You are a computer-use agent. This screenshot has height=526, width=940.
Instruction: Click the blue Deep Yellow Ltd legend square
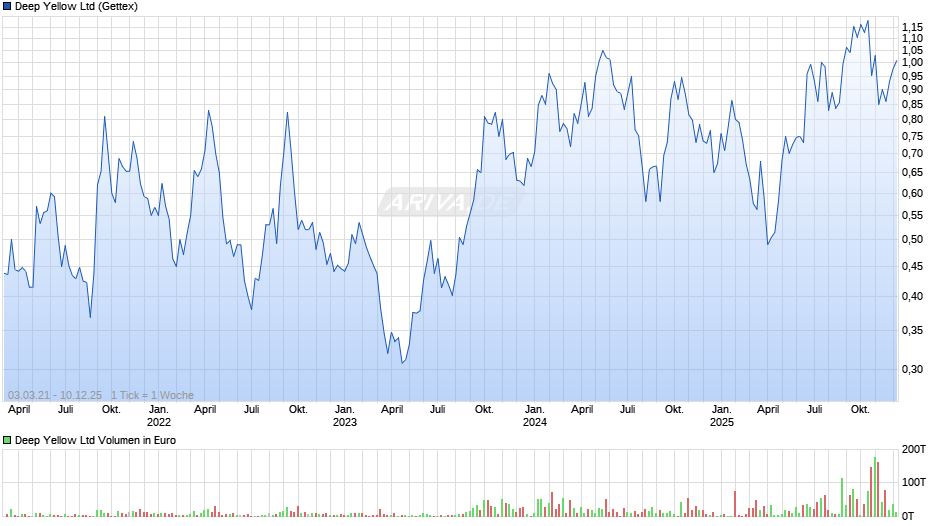pos(7,7)
